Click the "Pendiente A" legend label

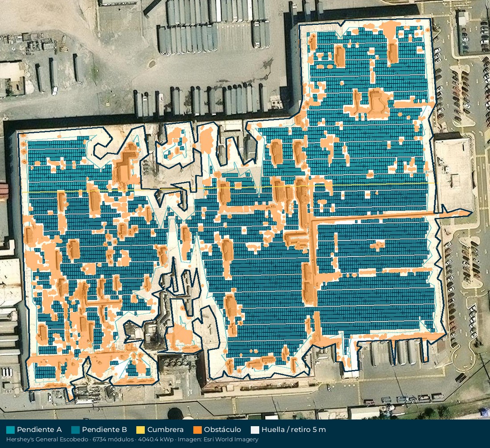coord(39,430)
